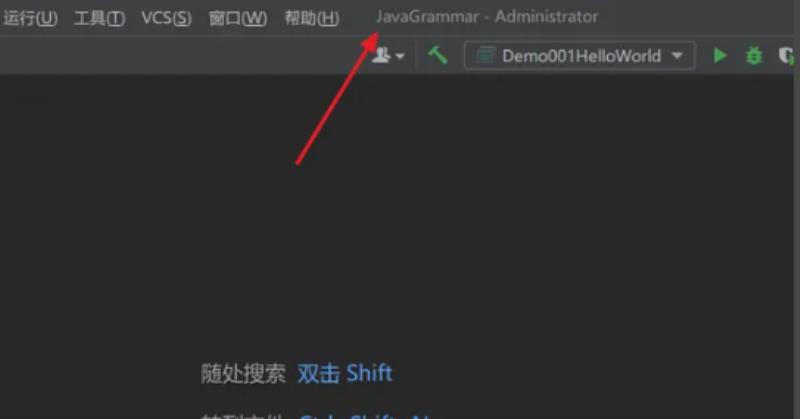Click the partially visible Ctrl+Shift+N shortcut text

(365, 415)
